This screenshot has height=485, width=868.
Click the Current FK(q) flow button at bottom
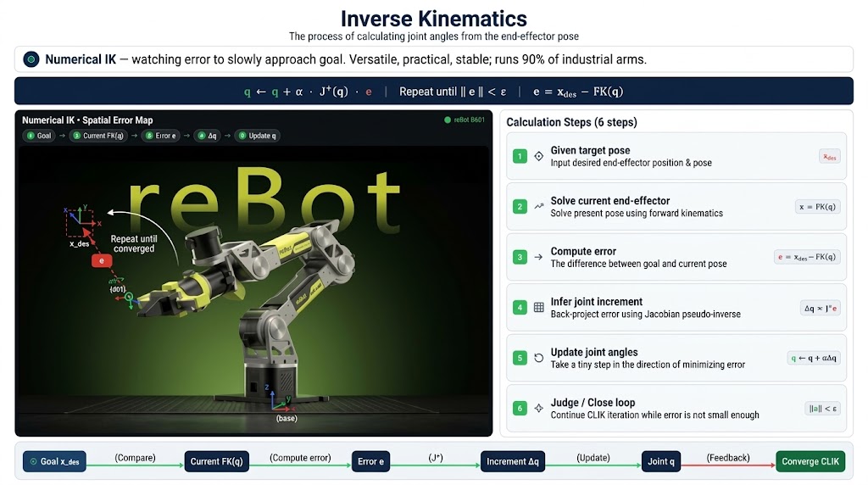pyautogui.click(x=216, y=461)
